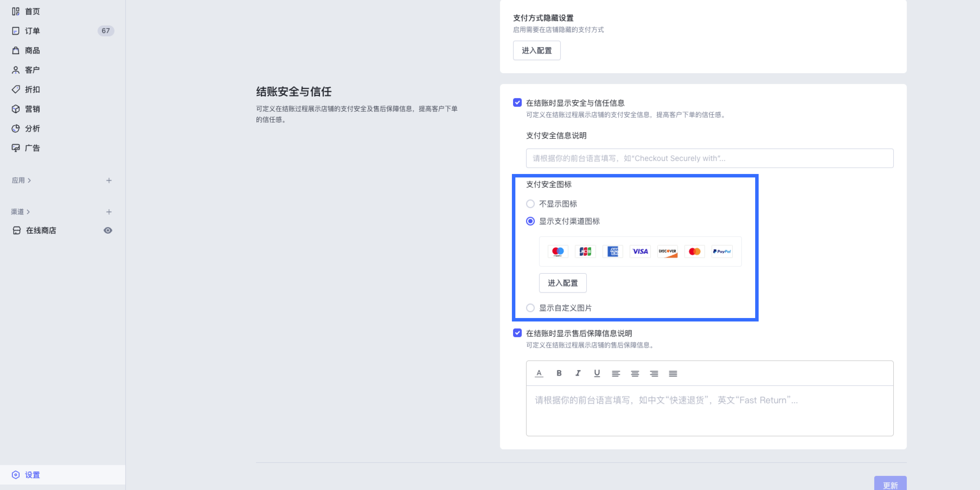Click the bold formatting icon
Viewport: 980px width, 490px height.
click(559, 373)
